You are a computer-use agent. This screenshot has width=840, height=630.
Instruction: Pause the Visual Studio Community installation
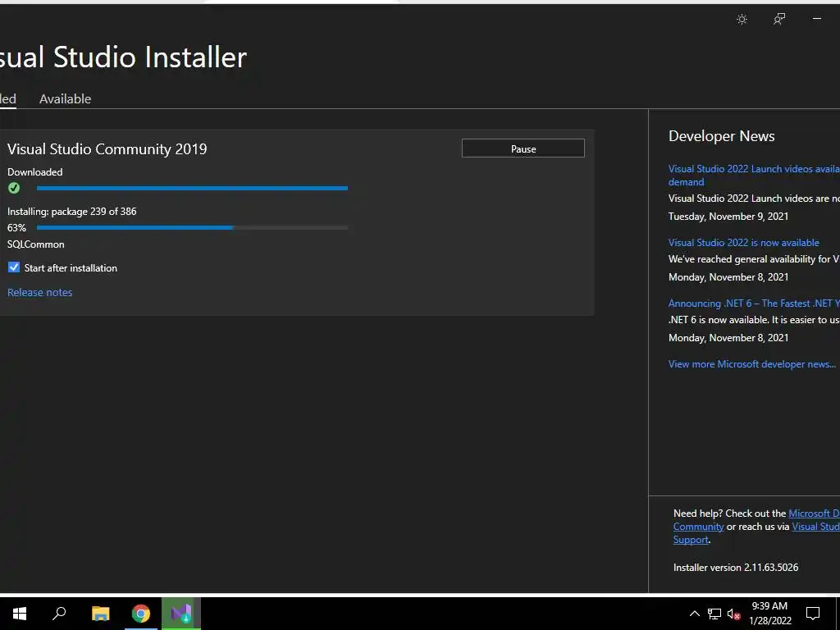click(x=523, y=148)
